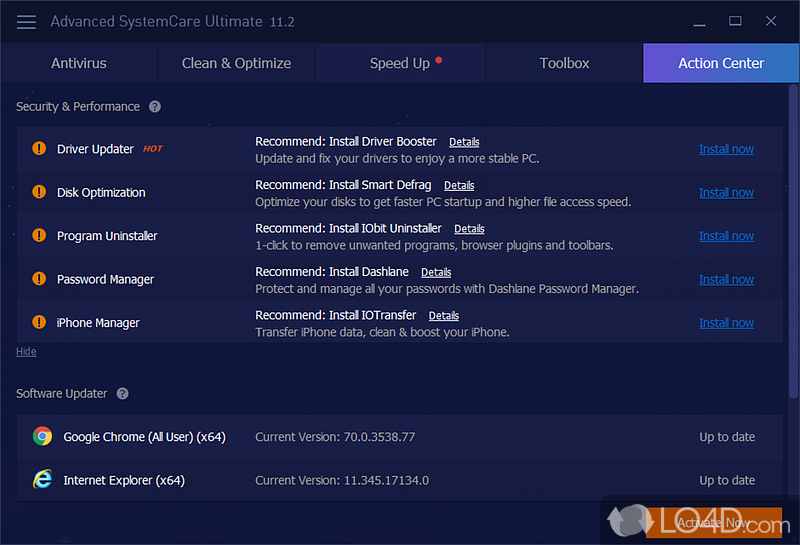The image size is (800, 545).
Task: Select Disk Optimization row label
Action: tap(101, 192)
